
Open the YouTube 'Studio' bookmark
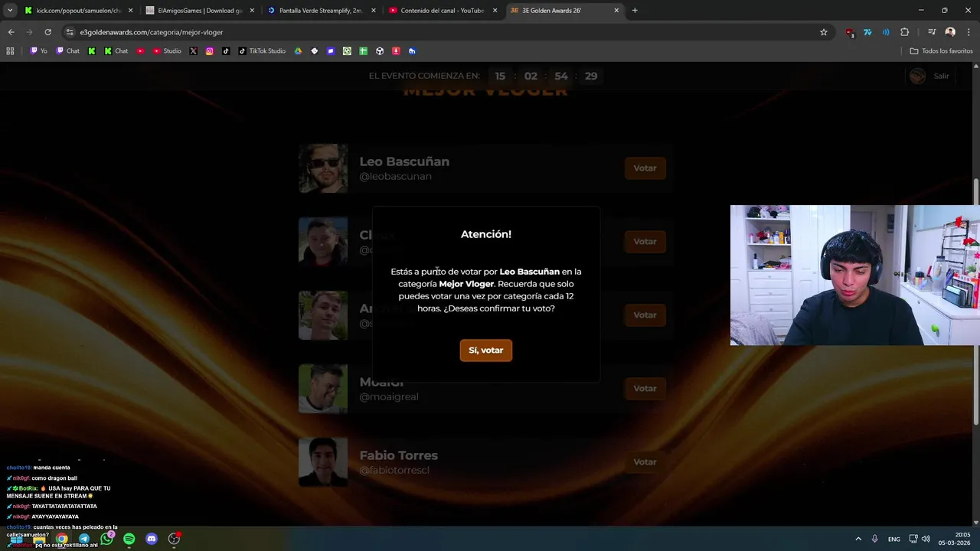pyautogui.click(x=167, y=51)
